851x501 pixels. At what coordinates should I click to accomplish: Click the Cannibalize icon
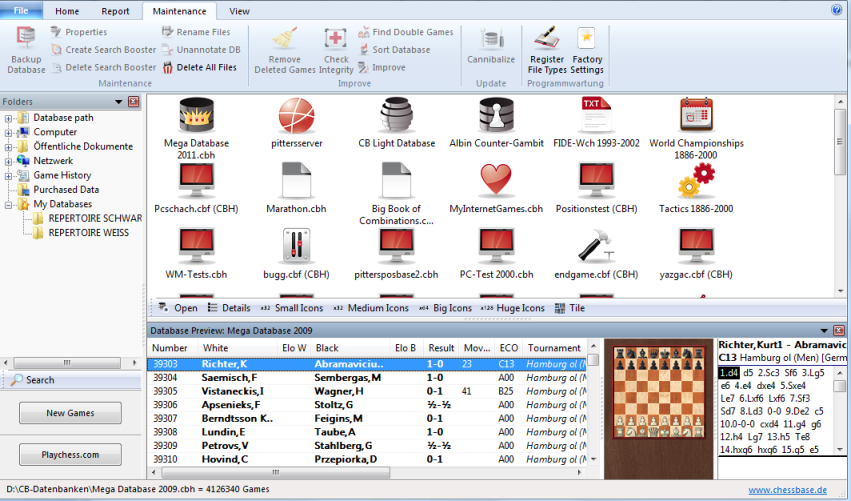tap(491, 39)
